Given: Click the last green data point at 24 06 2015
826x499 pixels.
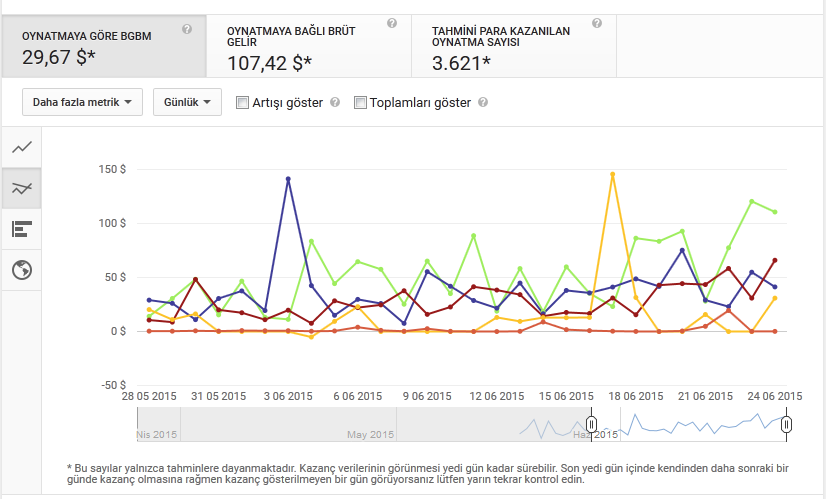Looking at the screenshot, I should (775, 212).
